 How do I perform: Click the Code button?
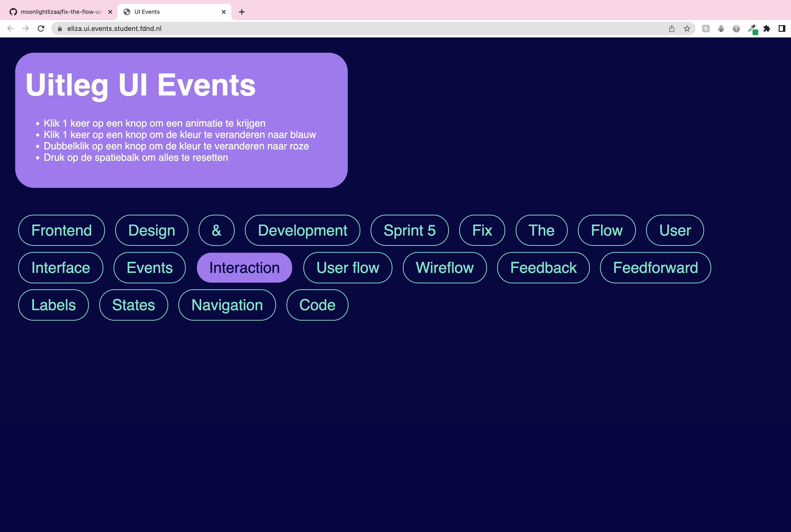point(317,305)
